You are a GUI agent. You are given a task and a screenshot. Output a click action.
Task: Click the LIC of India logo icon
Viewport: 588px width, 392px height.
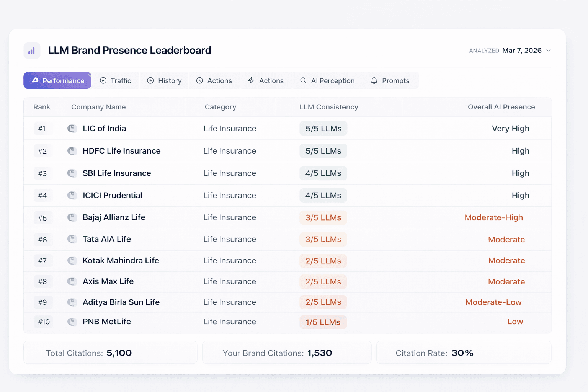(x=72, y=129)
